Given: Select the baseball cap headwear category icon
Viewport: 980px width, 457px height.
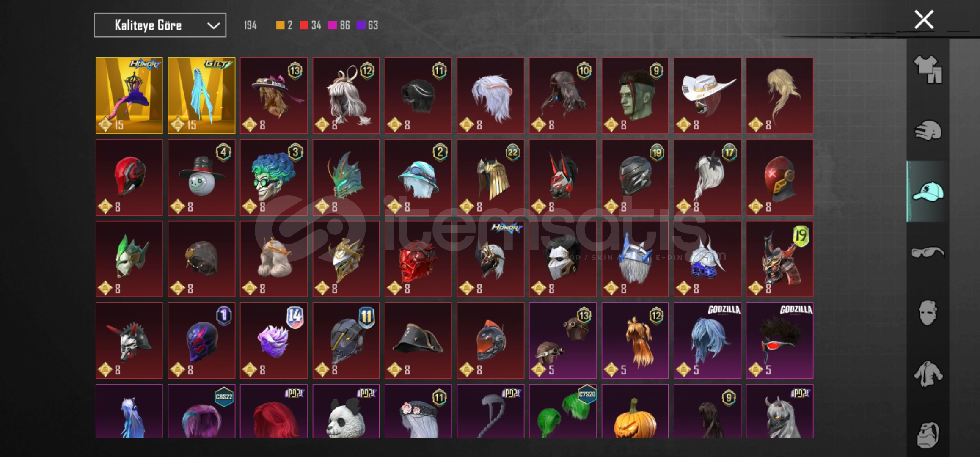Looking at the screenshot, I should [928, 191].
